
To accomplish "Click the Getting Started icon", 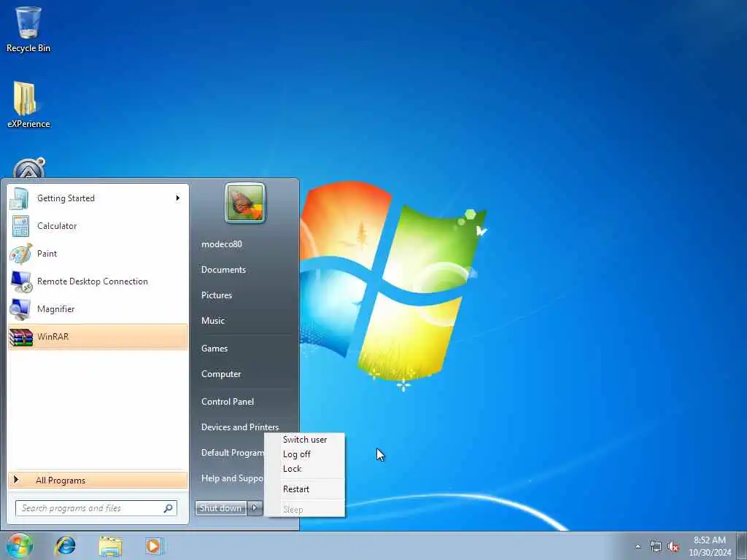I will (x=20, y=198).
